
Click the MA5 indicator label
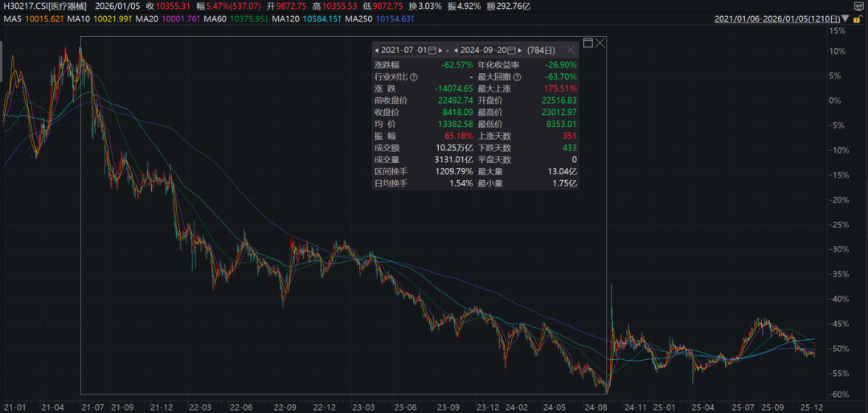coord(11,18)
